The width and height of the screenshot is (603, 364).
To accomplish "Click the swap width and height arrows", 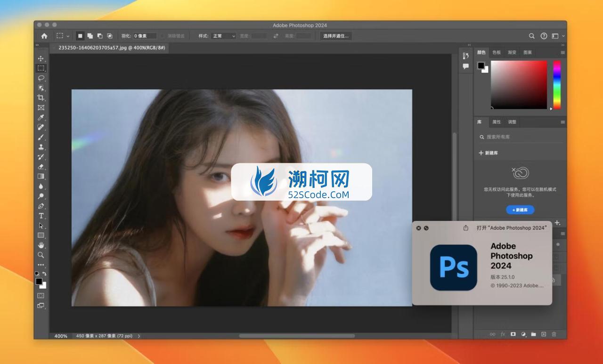I will (x=276, y=36).
